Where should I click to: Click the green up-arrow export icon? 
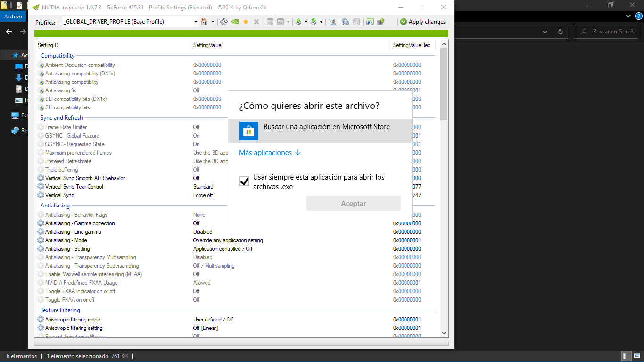298,22
